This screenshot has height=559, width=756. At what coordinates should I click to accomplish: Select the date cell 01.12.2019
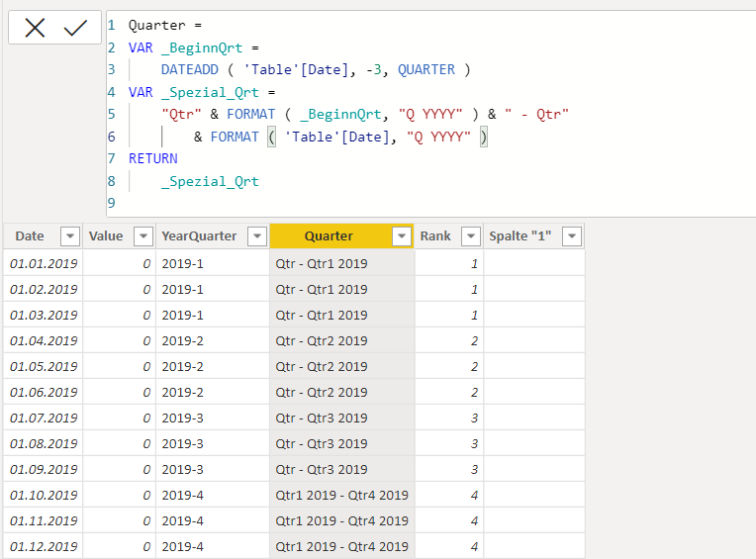point(43,546)
